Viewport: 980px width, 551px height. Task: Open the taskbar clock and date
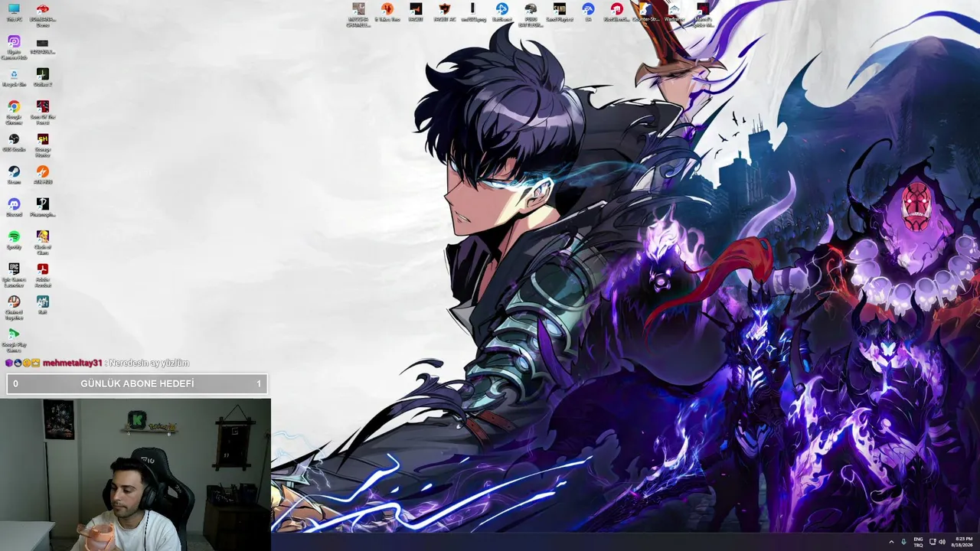coord(962,542)
